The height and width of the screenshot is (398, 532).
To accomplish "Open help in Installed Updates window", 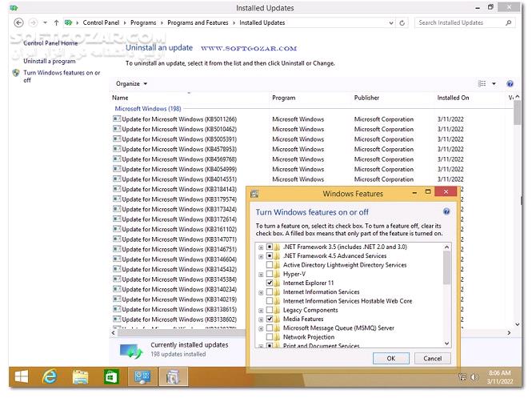I will tap(510, 83).
